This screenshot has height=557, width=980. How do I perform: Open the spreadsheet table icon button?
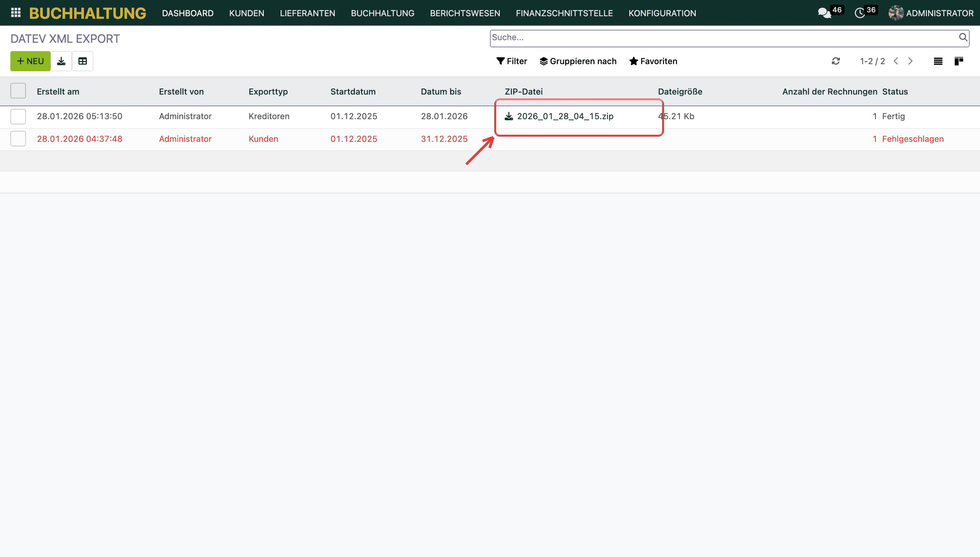[83, 61]
